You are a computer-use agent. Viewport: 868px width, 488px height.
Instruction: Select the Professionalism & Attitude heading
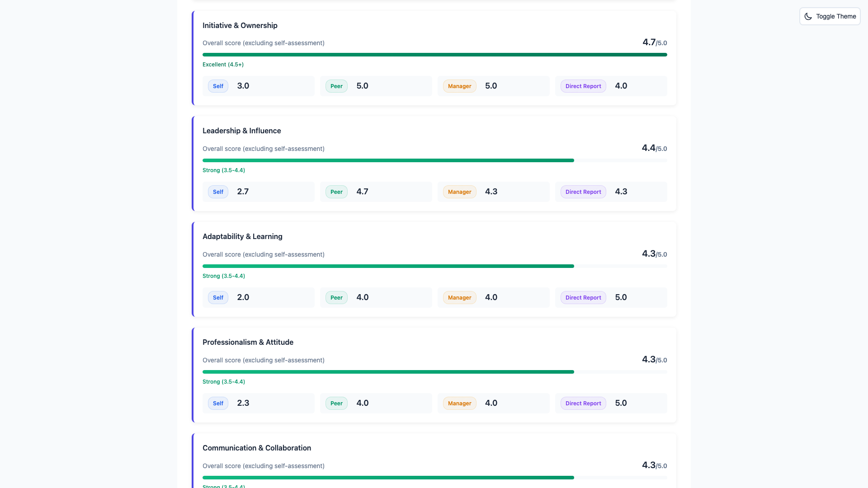[x=248, y=342]
